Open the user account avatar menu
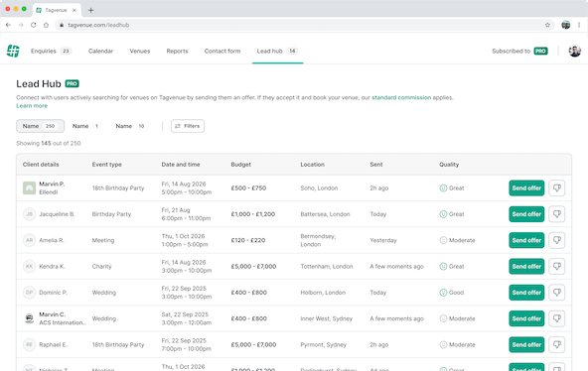The height and width of the screenshot is (371, 588). click(x=574, y=51)
